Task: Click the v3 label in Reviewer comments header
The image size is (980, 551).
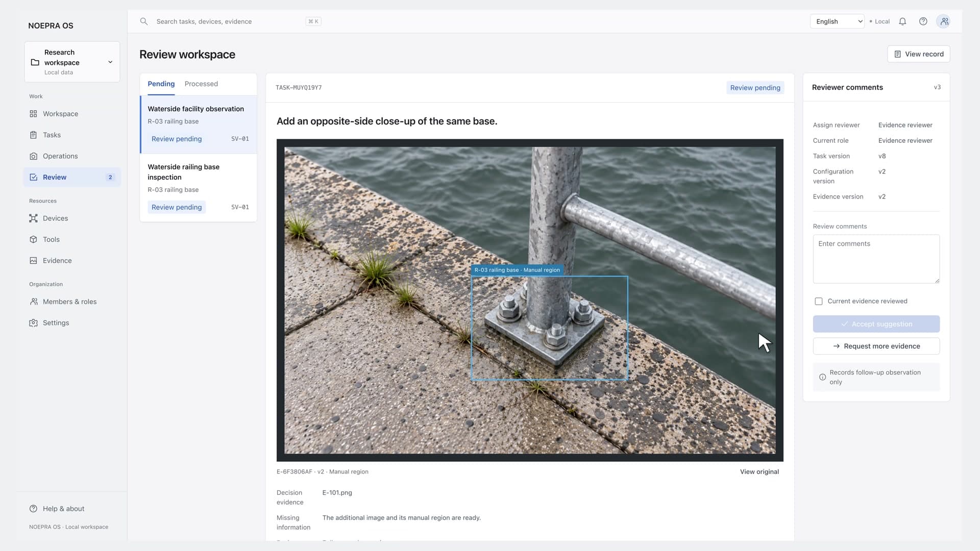Action: 937,87
